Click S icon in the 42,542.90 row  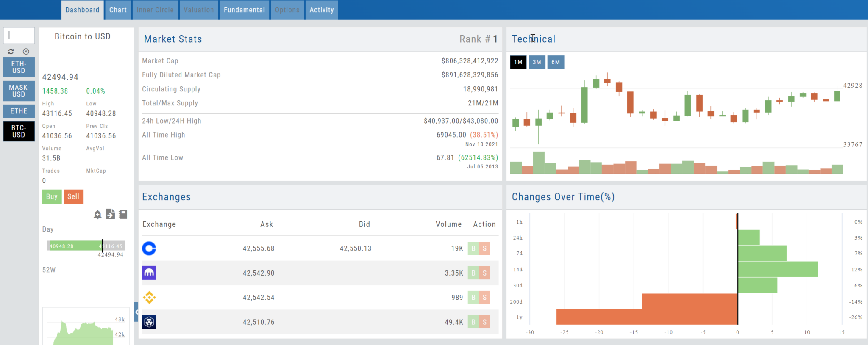(x=485, y=273)
